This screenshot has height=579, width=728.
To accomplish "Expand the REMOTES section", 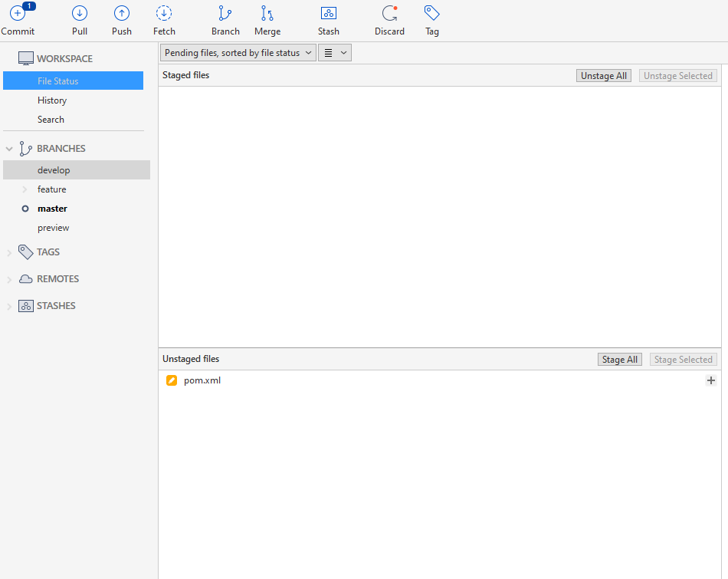I will 9,280.
